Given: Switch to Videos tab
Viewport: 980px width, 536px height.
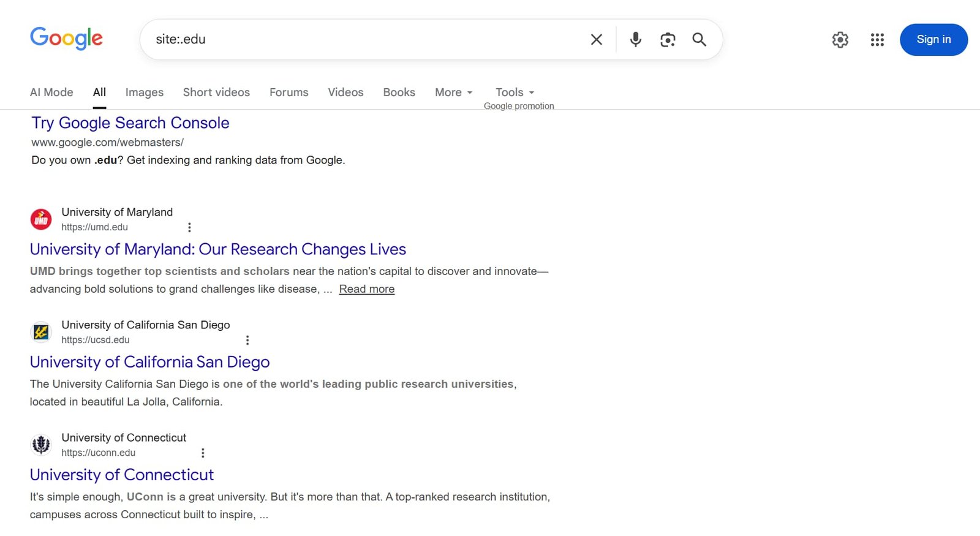Looking at the screenshot, I should pyautogui.click(x=345, y=92).
